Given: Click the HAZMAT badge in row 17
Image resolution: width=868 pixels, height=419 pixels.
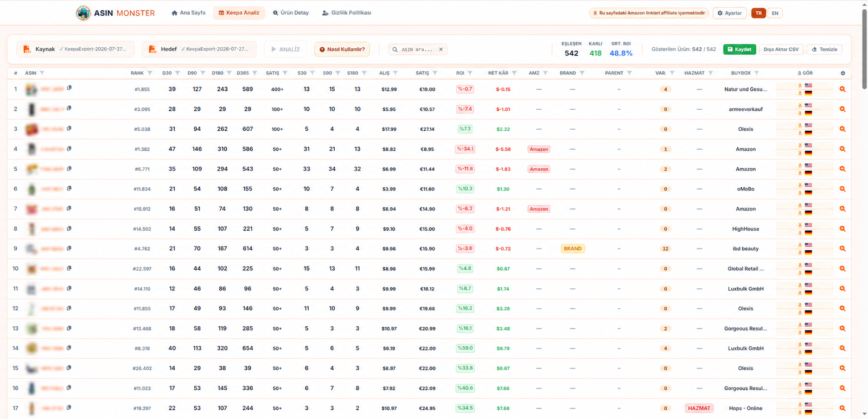Looking at the screenshot, I should coord(699,408).
